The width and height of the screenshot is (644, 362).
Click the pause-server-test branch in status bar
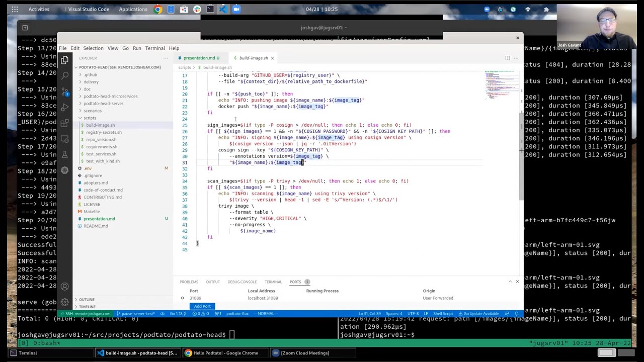135,314
